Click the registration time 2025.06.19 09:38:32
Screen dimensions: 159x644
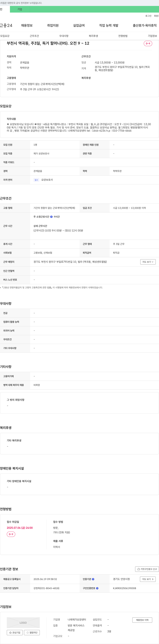45,579
